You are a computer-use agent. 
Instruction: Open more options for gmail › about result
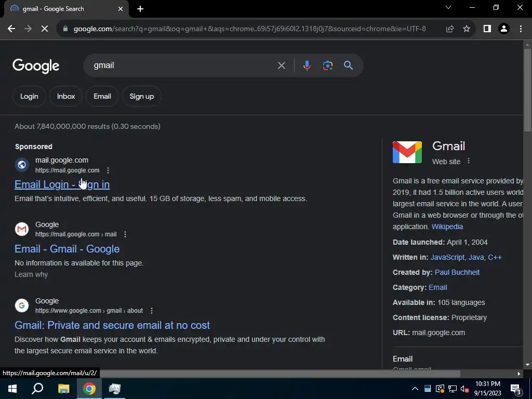tap(152, 311)
